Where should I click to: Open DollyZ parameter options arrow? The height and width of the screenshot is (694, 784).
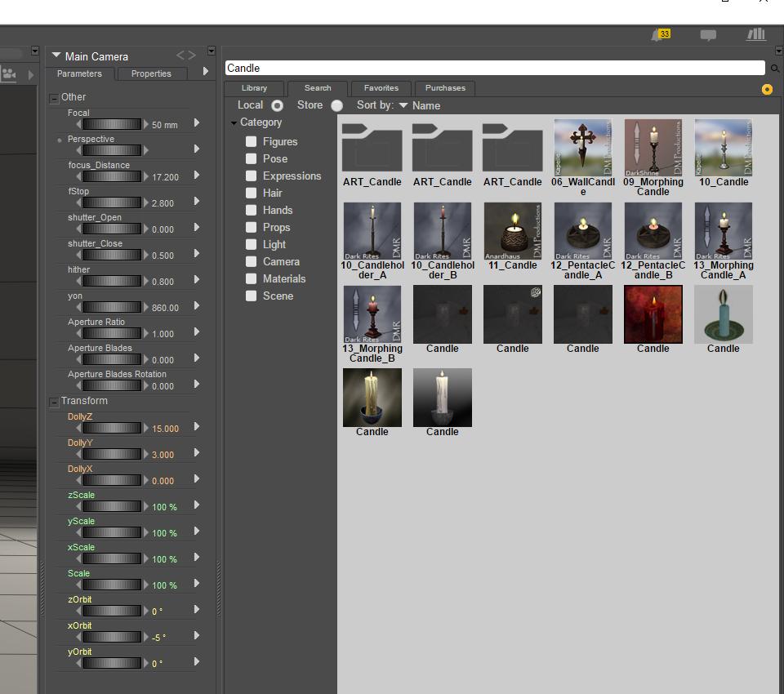[197, 426]
